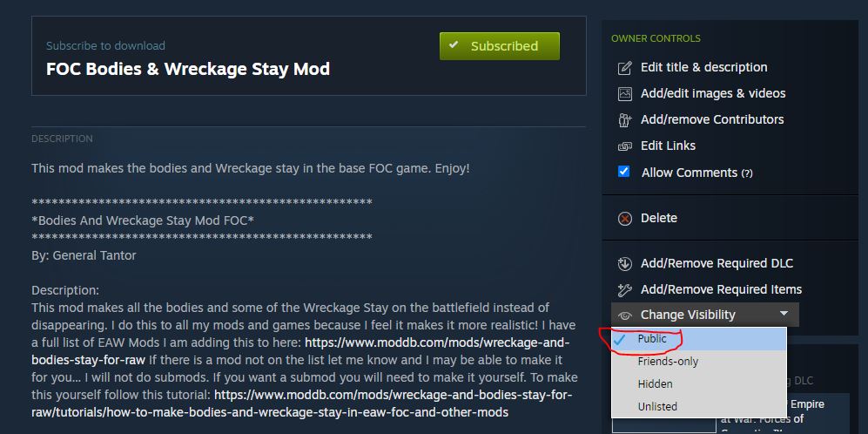Click the image icon beside Add/edit images
Screen dimensions: 868x434
(x=624, y=94)
